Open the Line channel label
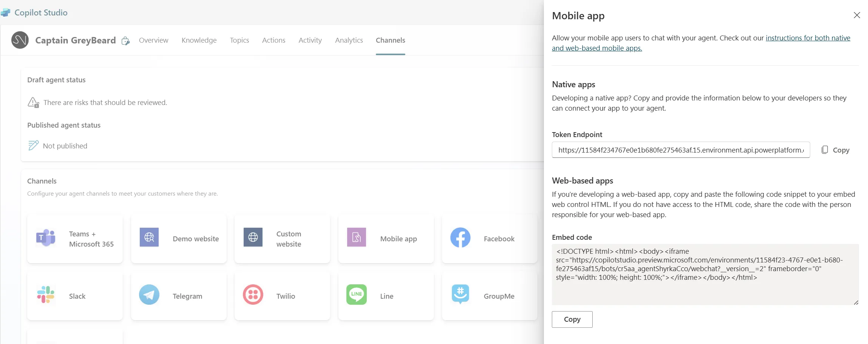Viewport: 868px width, 344px height. click(386, 296)
